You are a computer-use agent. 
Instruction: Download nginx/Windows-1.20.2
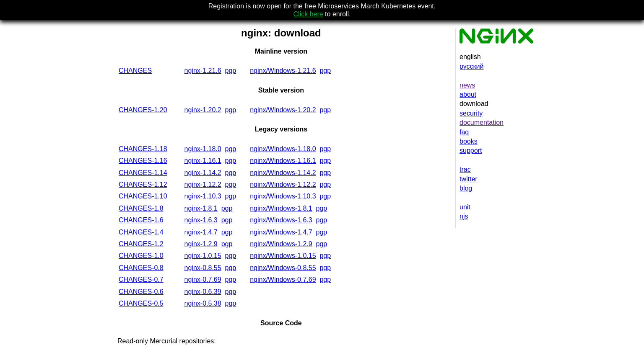[x=283, y=110]
